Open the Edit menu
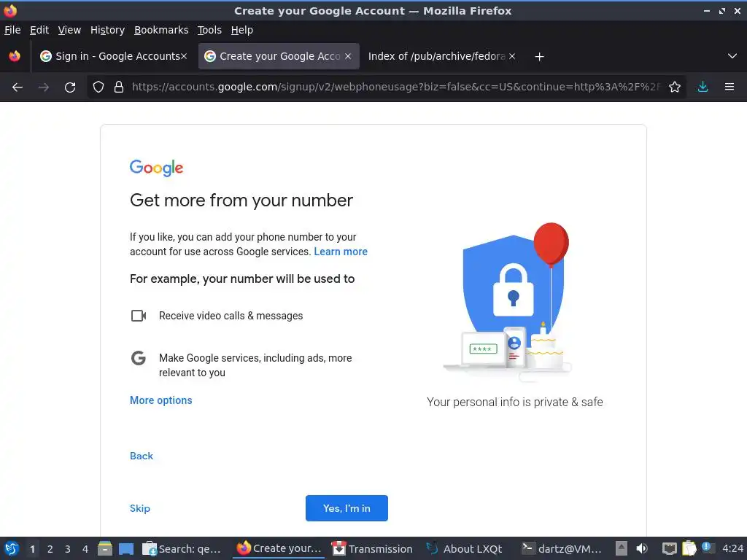Screen dimensions: 747x560 tap(39, 30)
